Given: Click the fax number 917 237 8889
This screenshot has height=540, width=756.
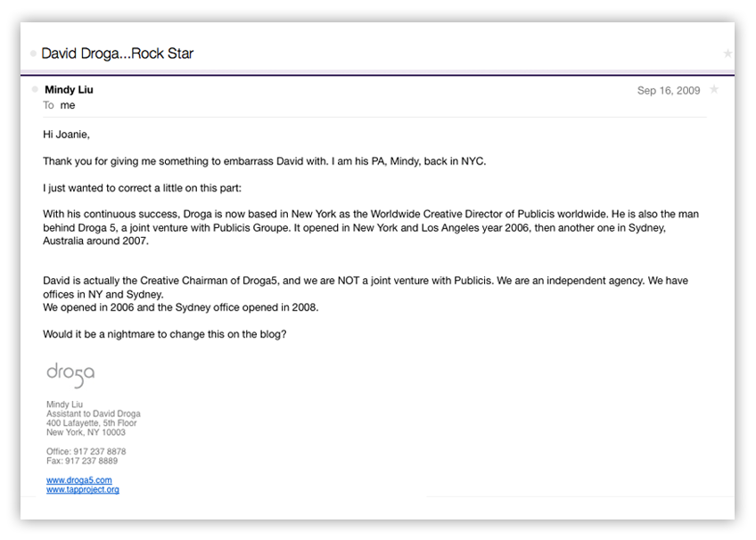Looking at the screenshot, I should pos(92,461).
